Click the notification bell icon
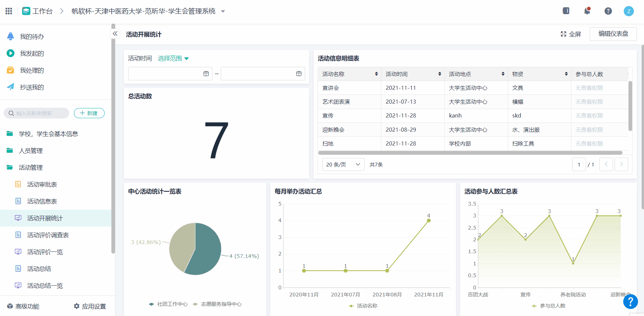The width and height of the screenshot is (644, 316). 587,11
